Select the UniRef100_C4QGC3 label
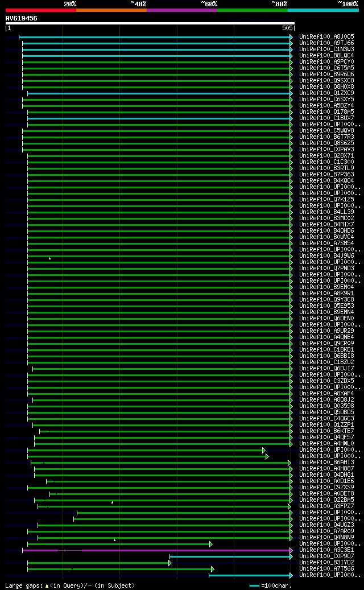The image size is (364, 590). click(x=326, y=418)
